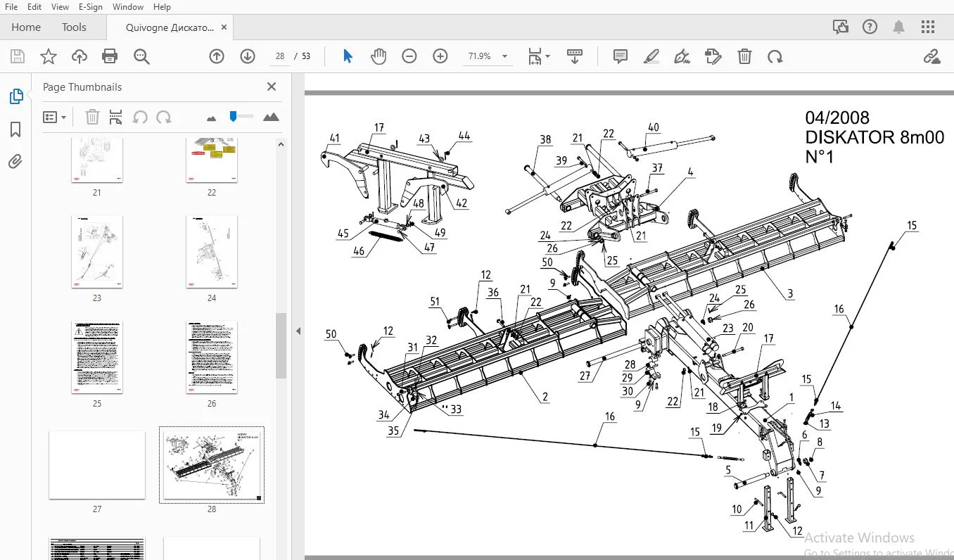The height and width of the screenshot is (560, 954).
Task: Open the View menu
Action: 61,7
